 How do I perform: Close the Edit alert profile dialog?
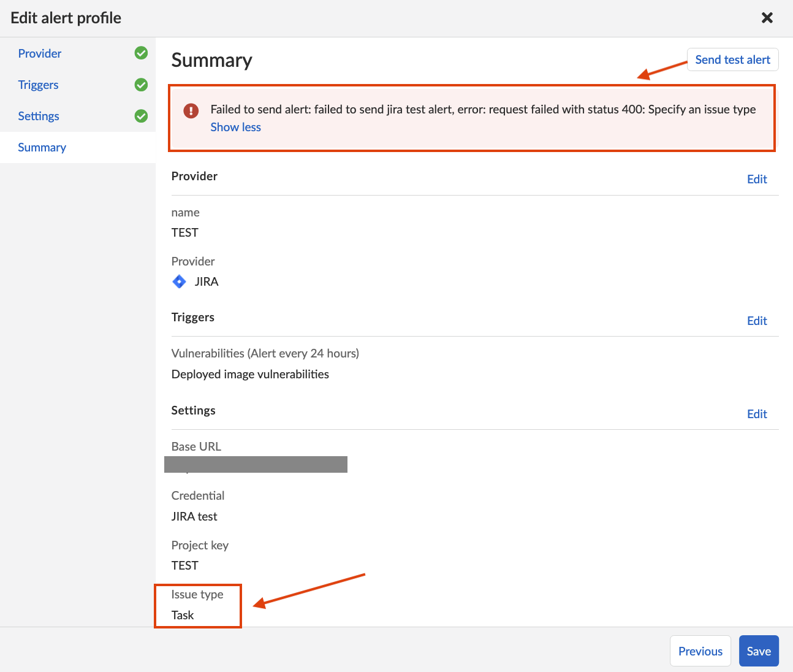(767, 18)
